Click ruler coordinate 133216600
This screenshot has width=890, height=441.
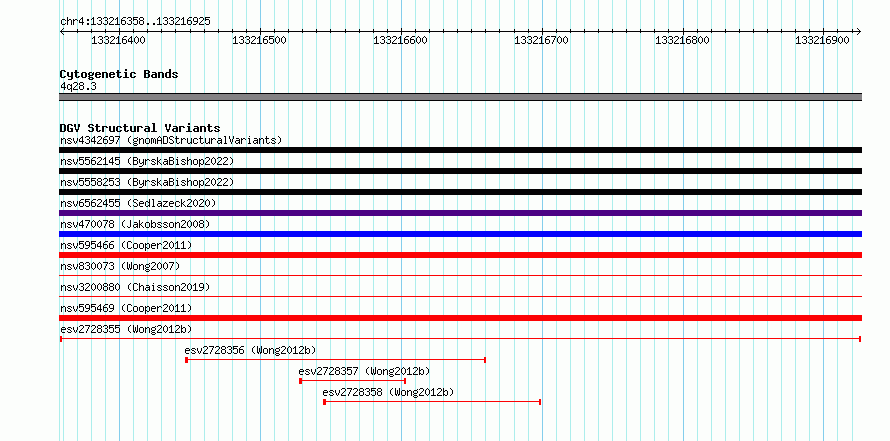[x=400, y=40]
